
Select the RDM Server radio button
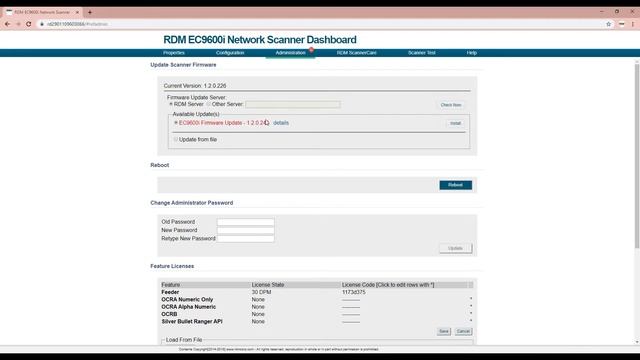click(x=171, y=104)
